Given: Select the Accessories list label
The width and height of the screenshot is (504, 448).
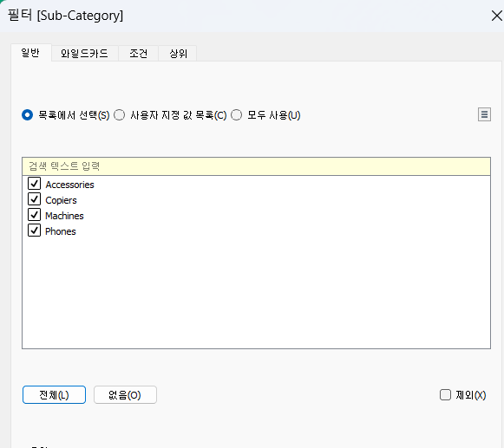Looking at the screenshot, I should pyautogui.click(x=69, y=185).
